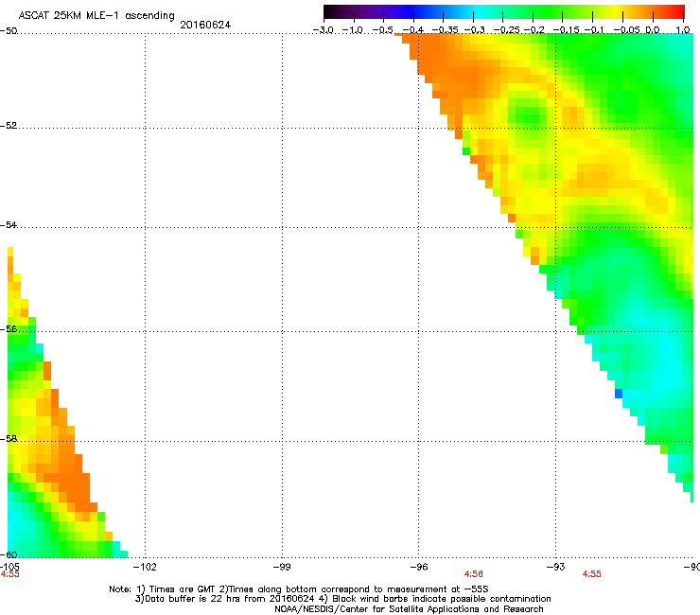Click the NOAA/NESDIS credit line
This screenshot has height=615, width=700.
pyautogui.click(x=409, y=609)
